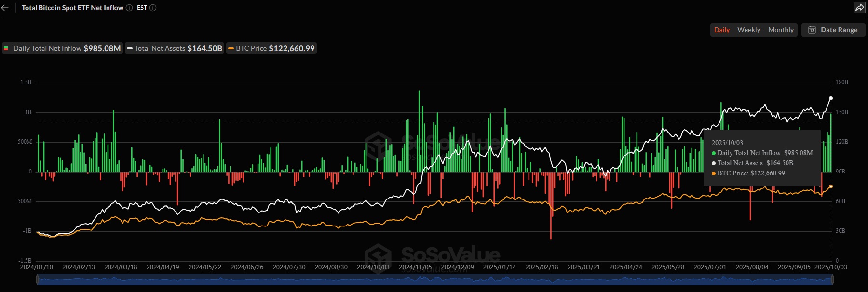Screen dimensions: 868x292
Task: Switch to the Monthly view
Action: (781, 30)
